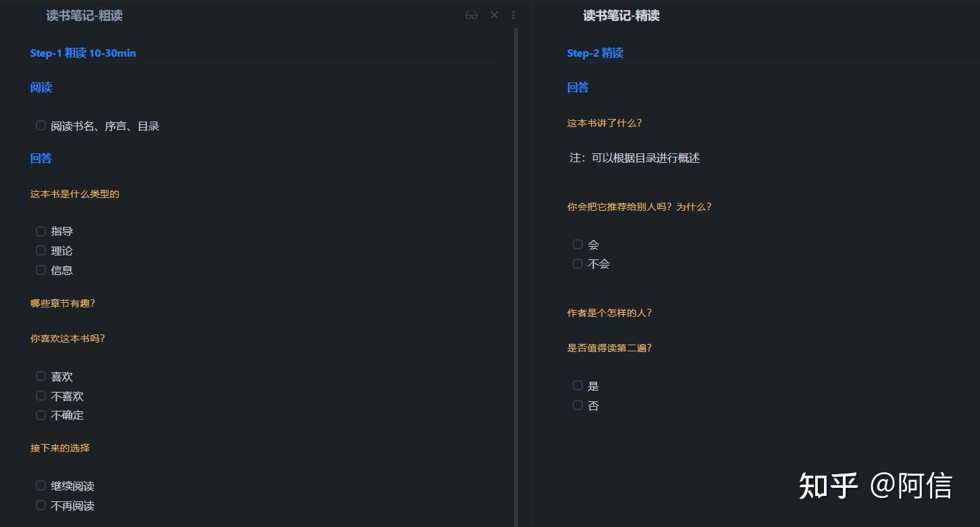Tick the 否 checkbox
The width and height of the screenshot is (980, 527).
(577, 405)
